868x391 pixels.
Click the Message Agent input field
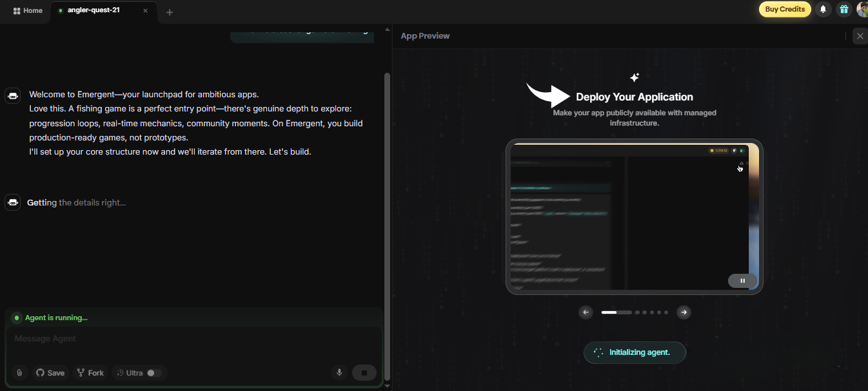click(193, 339)
